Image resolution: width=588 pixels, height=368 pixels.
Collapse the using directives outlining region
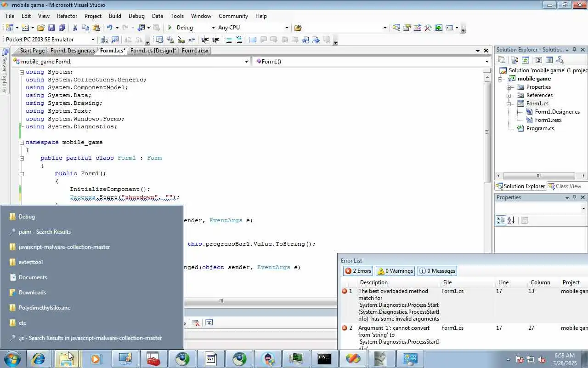[x=22, y=72]
